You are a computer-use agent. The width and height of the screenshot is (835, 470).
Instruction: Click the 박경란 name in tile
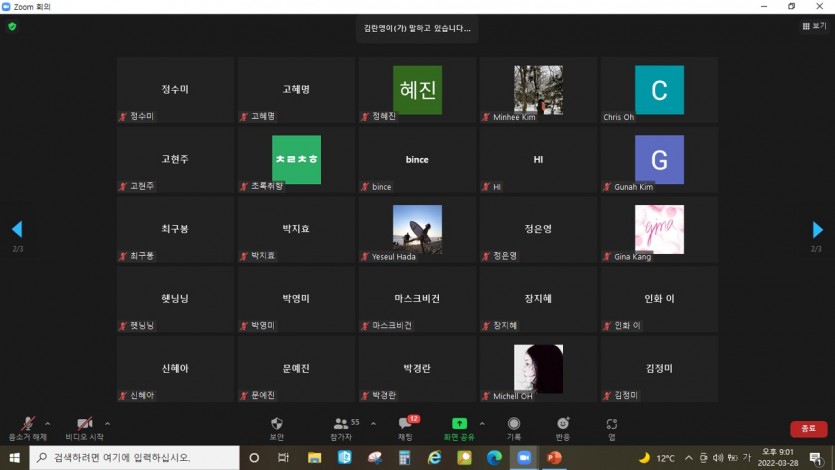[x=417, y=368]
